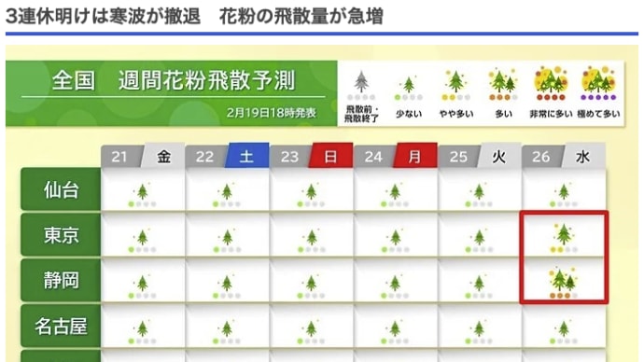
Task: Click the 名古屋 city row label
Action: pyautogui.click(x=61, y=327)
